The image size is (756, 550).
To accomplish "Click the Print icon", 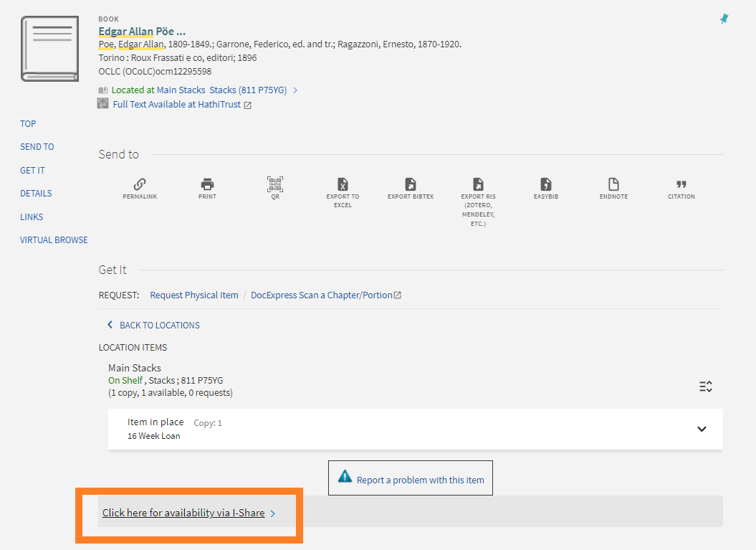I will click(207, 184).
